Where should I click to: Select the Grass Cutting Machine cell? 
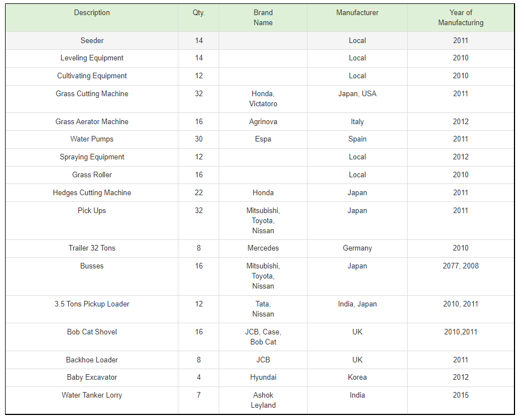(92, 99)
